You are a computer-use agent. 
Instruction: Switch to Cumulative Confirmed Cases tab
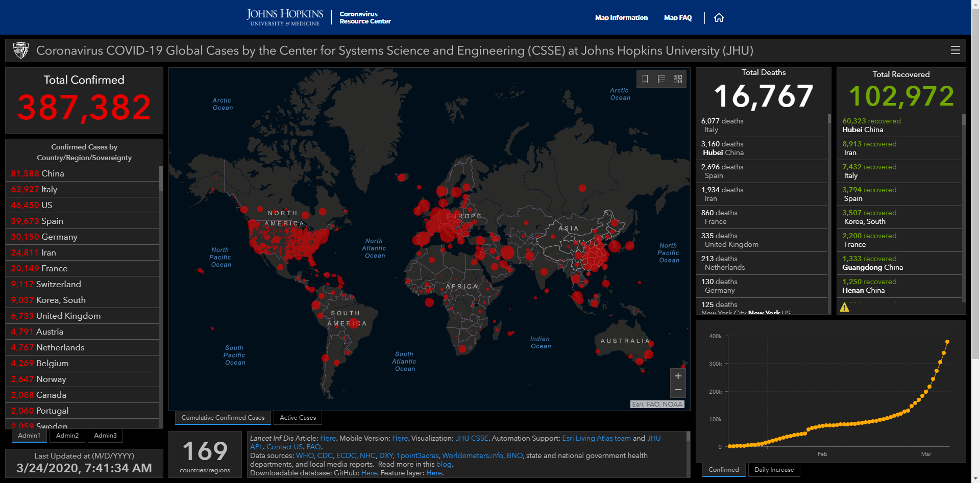[x=223, y=418]
